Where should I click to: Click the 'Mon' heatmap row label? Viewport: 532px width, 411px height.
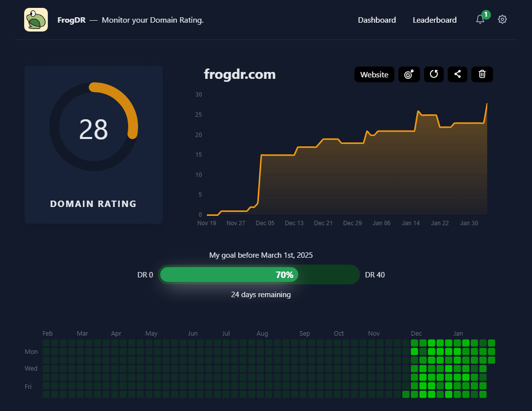point(31,352)
